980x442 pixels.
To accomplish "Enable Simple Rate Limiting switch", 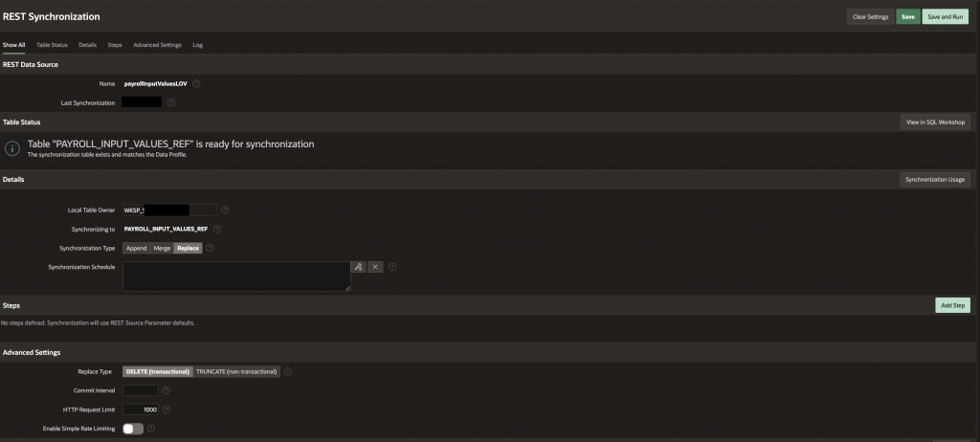I will coord(133,429).
